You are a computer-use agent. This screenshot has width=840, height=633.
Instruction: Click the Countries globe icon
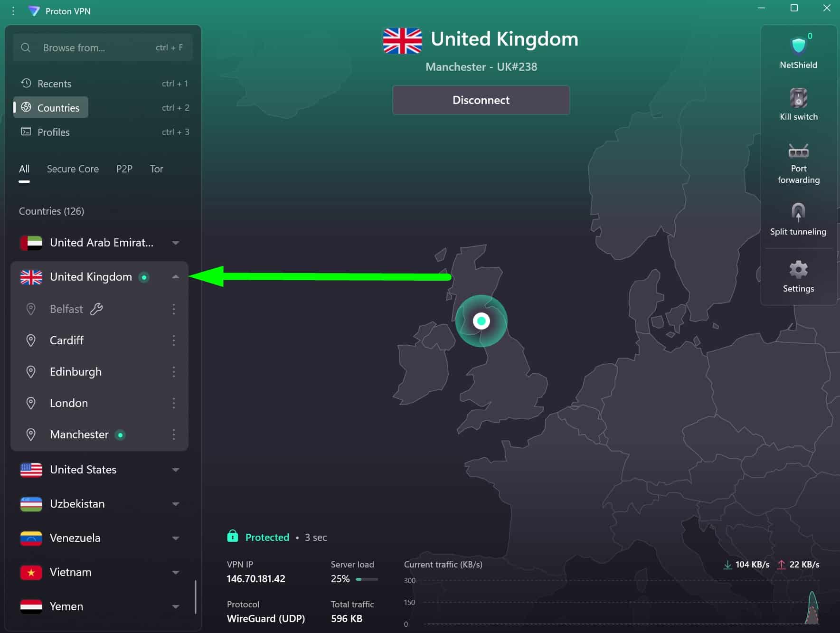pyautogui.click(x=26, y=107)
